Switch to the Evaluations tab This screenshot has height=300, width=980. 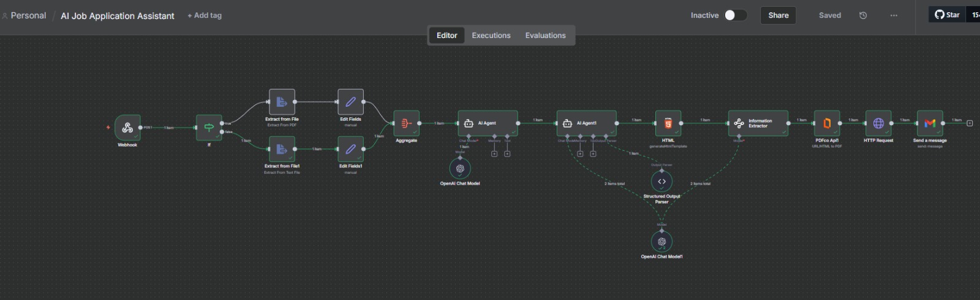click(x=545, y=36)
